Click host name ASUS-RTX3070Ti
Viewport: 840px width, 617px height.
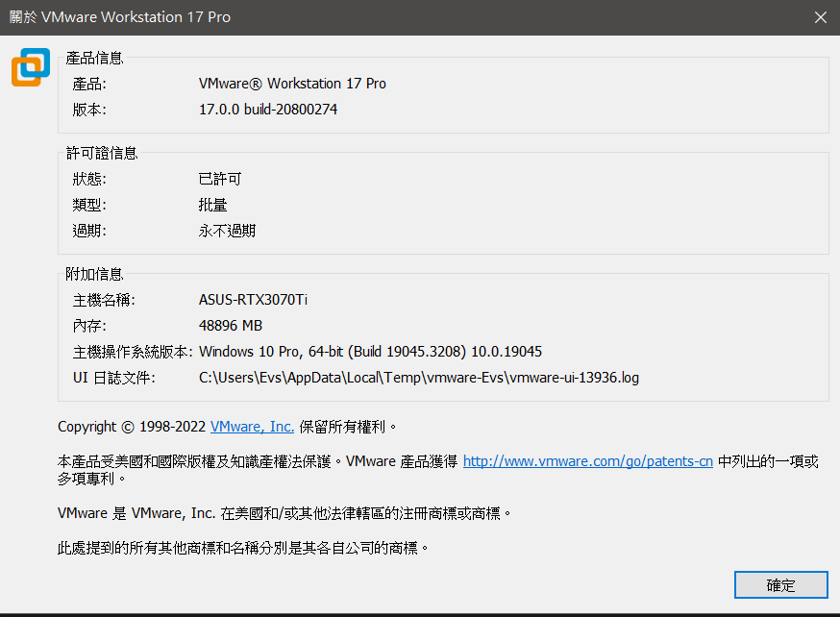click(253, 300)
